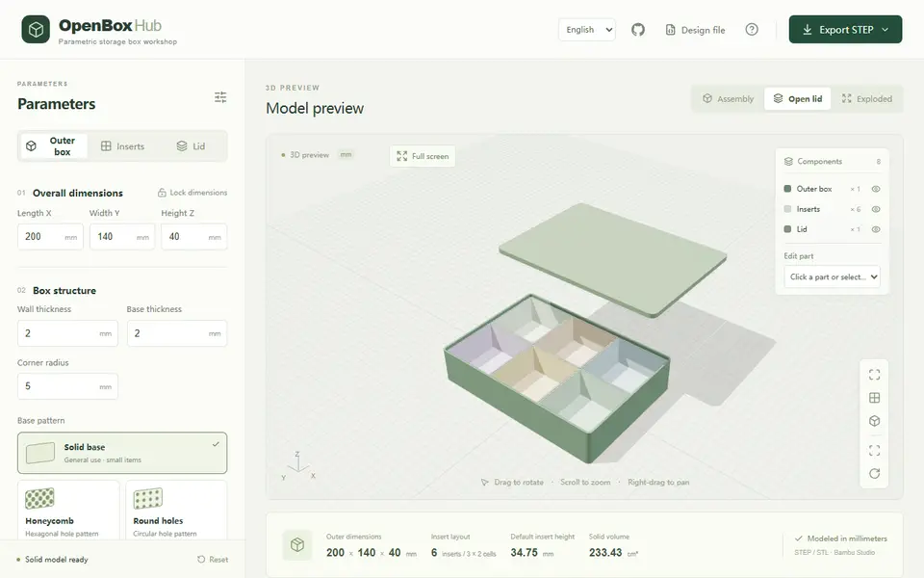Click the 'Box structure' section heading
The height and width of the screenshot is (578, 924).
[64, 290]
